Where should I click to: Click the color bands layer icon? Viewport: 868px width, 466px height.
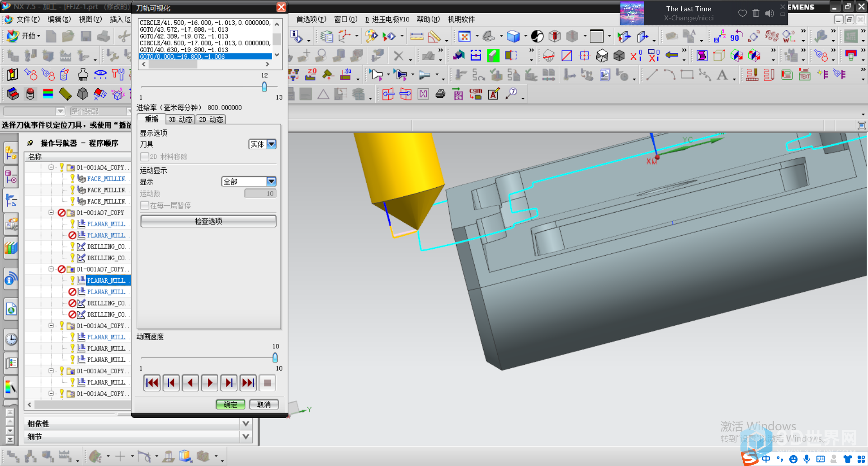[47, 94]
